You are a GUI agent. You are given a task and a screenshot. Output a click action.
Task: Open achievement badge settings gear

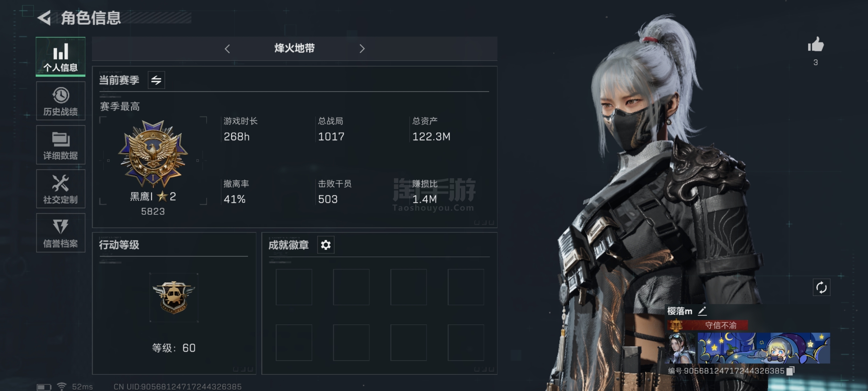[x=326, y=245]
